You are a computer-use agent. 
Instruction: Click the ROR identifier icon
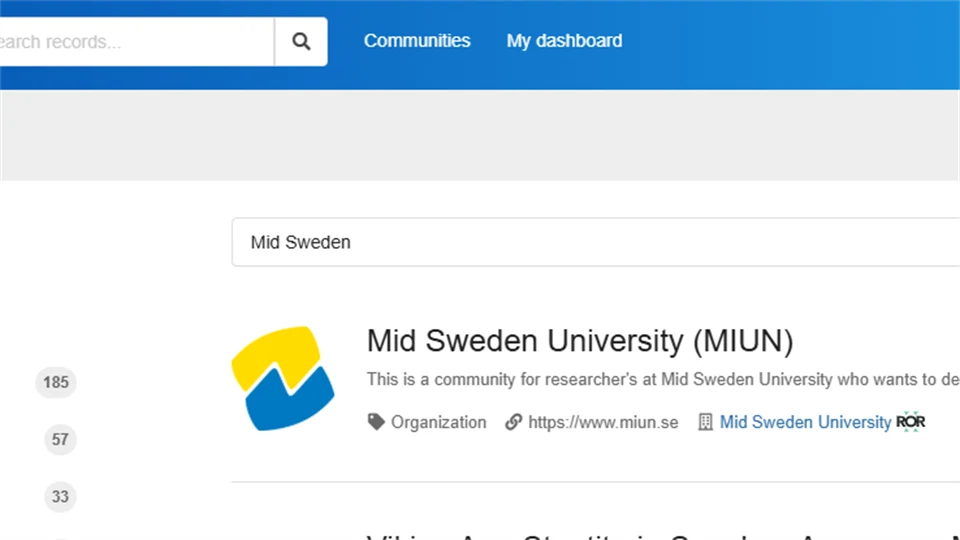coord(911,421)
